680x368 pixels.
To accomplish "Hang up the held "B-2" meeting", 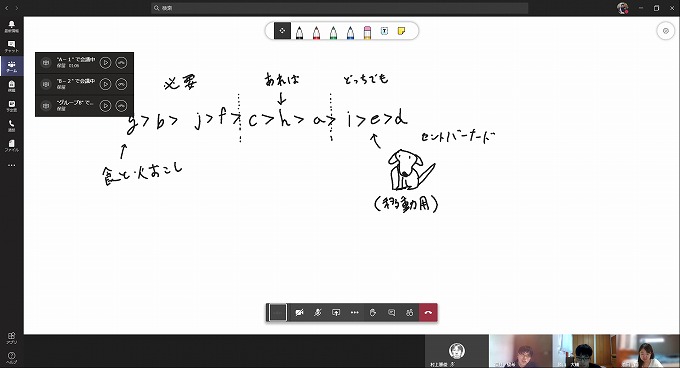I will click(x=121, y=84).
